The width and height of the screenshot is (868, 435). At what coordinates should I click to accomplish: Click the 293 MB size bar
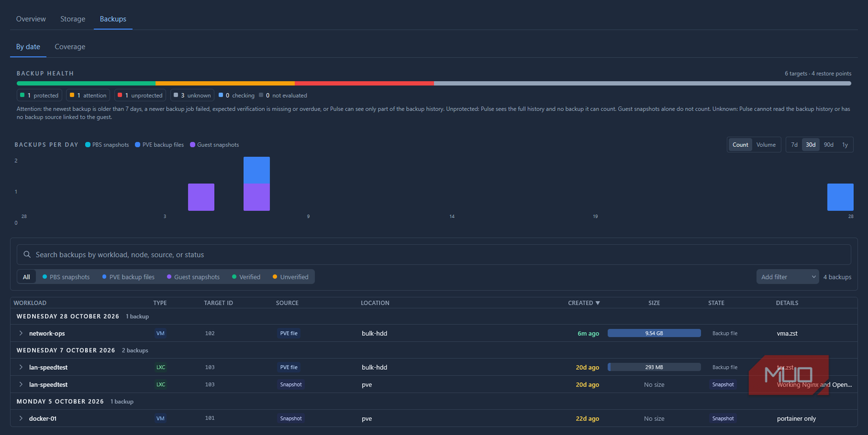(x=654, y=367)
